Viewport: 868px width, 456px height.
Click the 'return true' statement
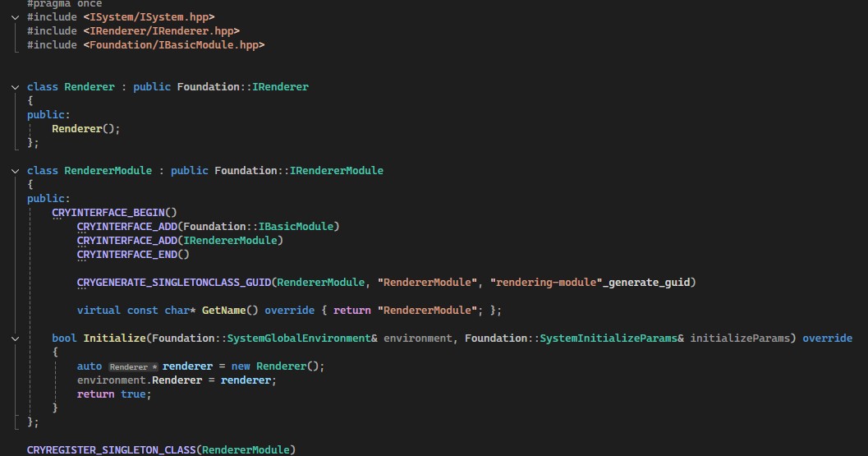[x=114, y=394]
